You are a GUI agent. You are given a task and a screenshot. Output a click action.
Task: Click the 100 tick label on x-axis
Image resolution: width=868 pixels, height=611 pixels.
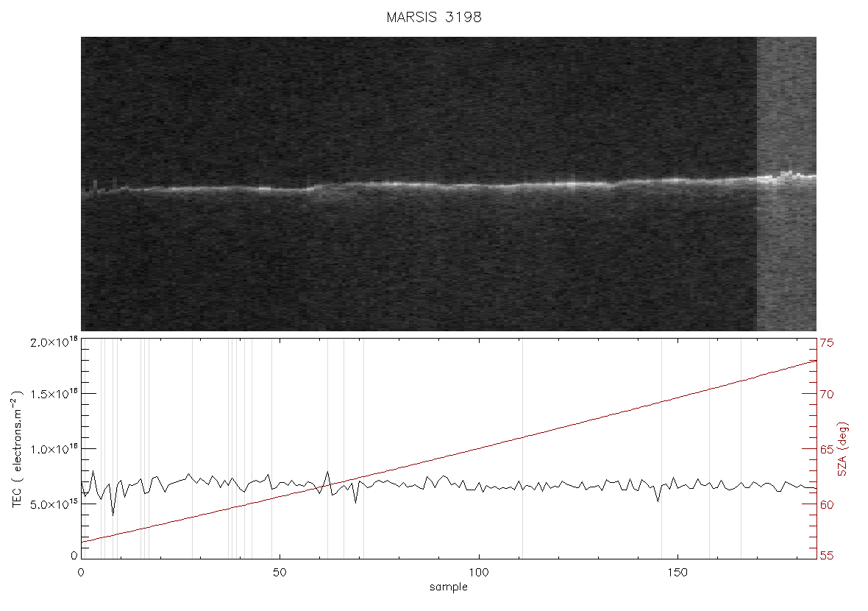coord(478,572)
